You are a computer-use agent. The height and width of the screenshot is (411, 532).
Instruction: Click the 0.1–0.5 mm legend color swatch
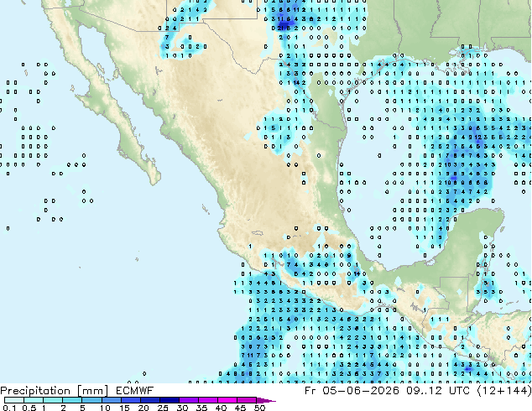(x=14, y=400)
